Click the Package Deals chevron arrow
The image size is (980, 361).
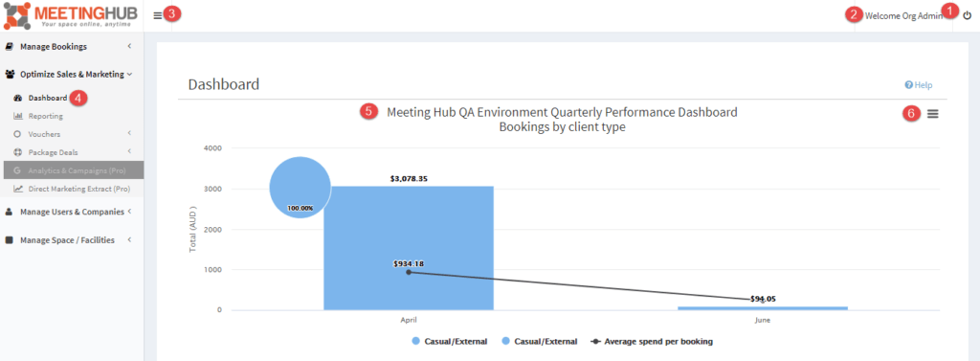coord(129,151)
